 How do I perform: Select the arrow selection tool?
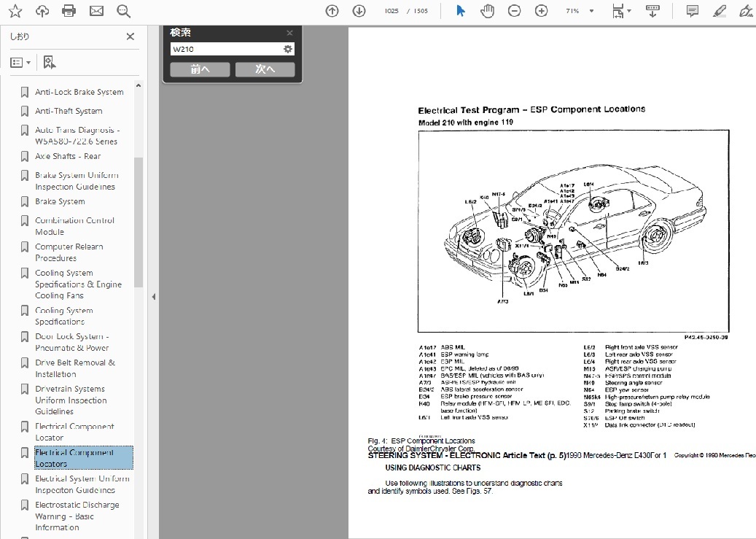(461, 11)
